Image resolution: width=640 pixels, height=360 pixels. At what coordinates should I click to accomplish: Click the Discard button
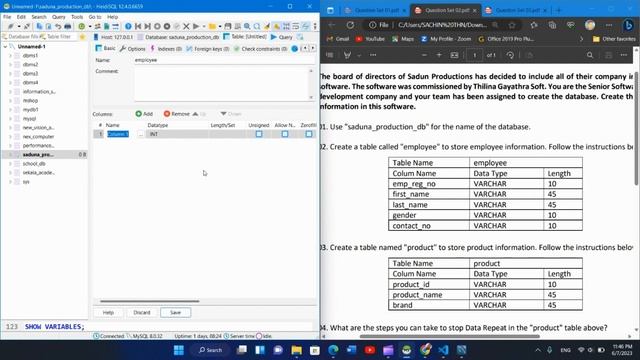[142, 312]
